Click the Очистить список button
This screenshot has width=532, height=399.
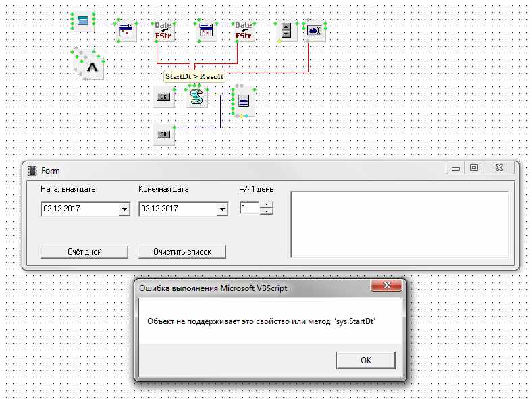(182, 252)
